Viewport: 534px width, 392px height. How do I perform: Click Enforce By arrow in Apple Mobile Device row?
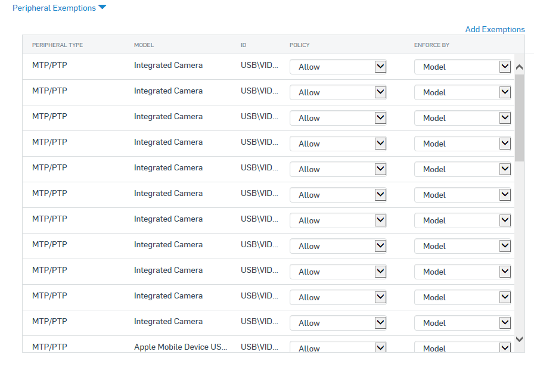coord(505,347)
